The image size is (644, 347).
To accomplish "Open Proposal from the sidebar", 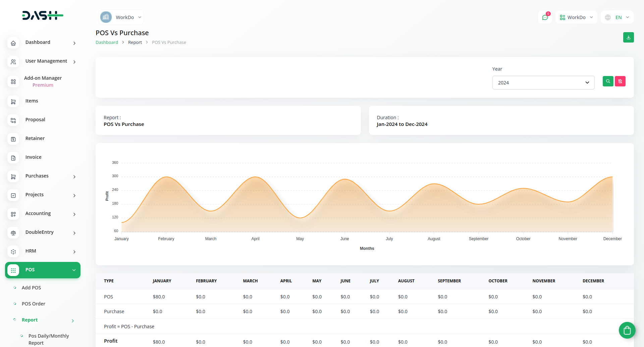I will point(35,120).
